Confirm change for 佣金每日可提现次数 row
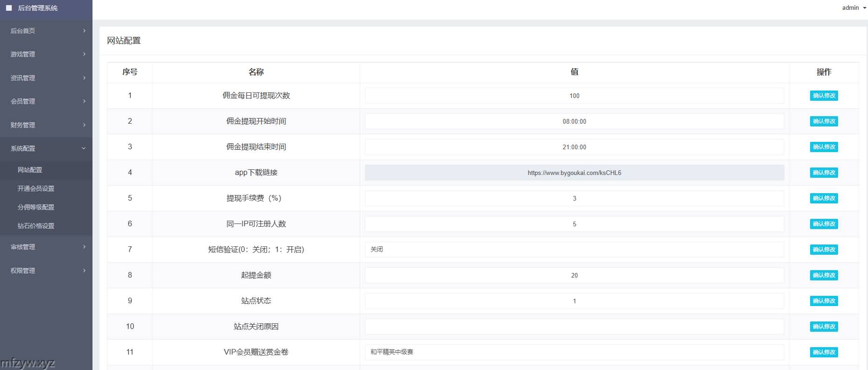This screenshot has width=868, height=370. click(x=824, y=96)
